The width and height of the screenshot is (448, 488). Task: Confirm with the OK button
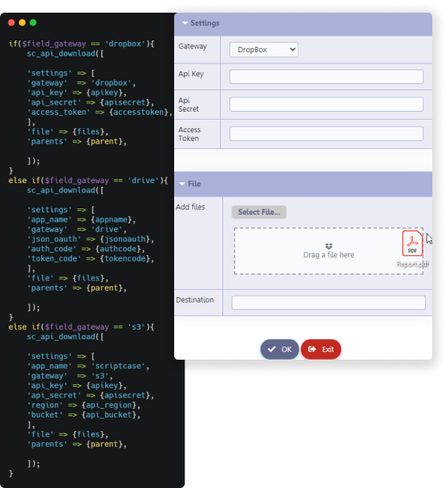click(279, 349)
